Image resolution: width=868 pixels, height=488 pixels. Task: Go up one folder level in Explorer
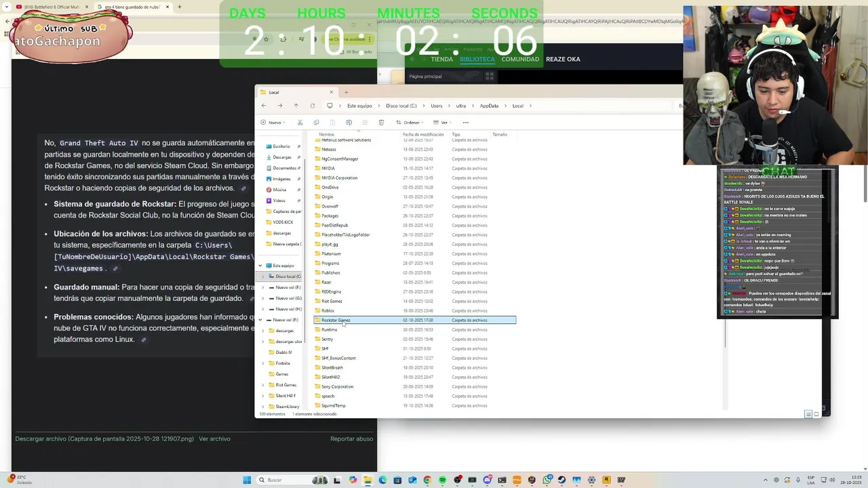(296, 106)
